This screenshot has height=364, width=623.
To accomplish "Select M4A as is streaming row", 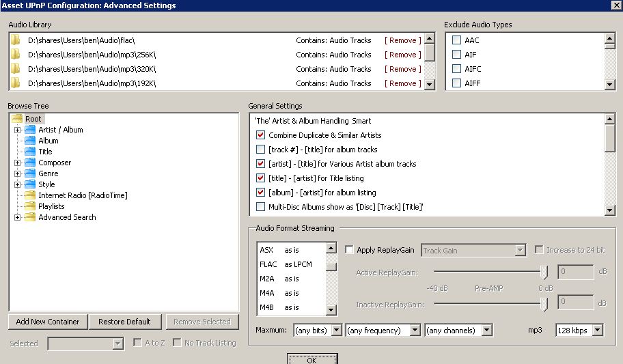I will (x=291, y=293).
